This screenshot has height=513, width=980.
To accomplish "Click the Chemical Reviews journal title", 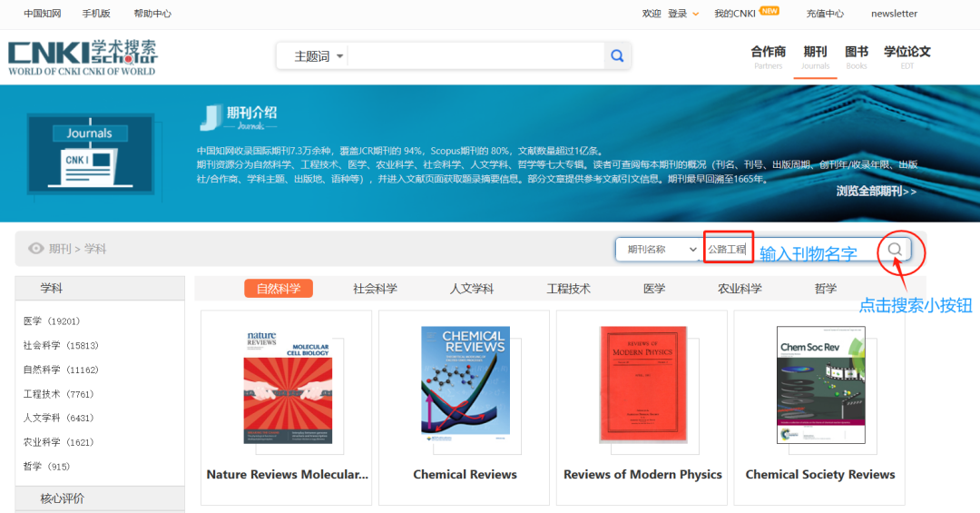I will click(x=465, y=475).
